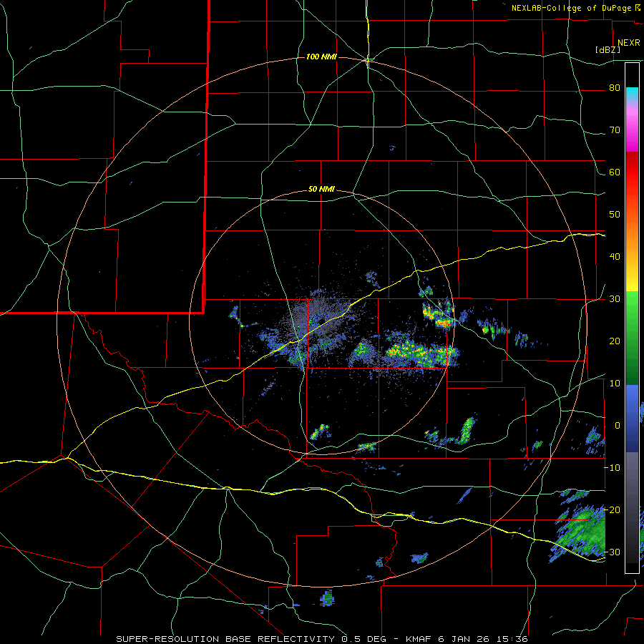
Task: Click the gray band of the color scale
Action: 632,507
